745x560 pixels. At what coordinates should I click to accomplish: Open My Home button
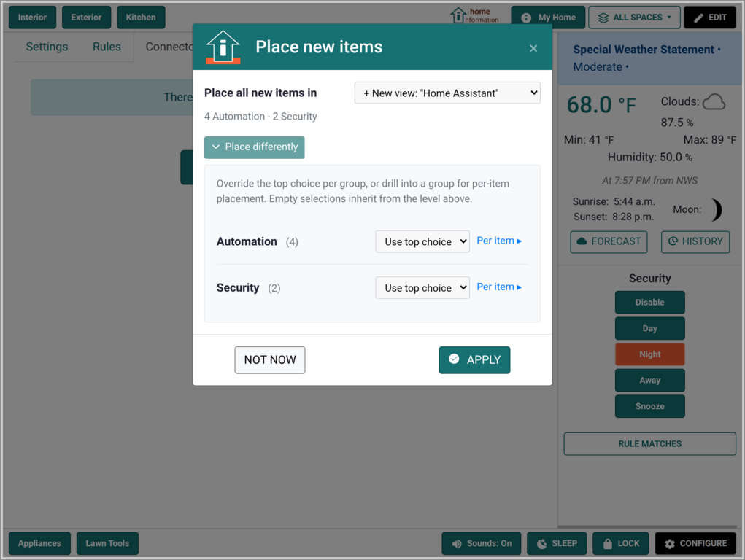(548, 17)
